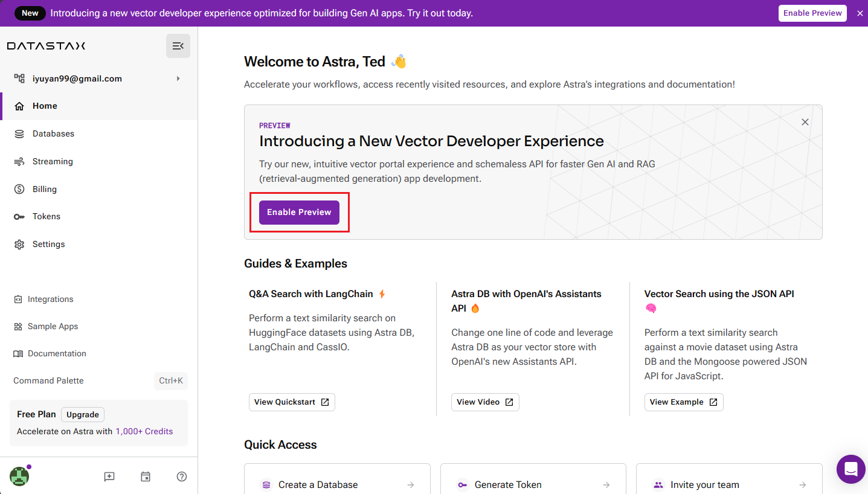Click the Upgrade button on the Free Plan
Screen dimensions: 868x494
pyautogui.click(x=83, y=414)
